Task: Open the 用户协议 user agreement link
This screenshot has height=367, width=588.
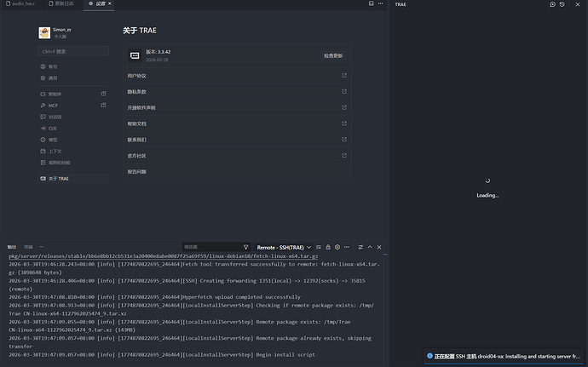Action: coord(237,76)
